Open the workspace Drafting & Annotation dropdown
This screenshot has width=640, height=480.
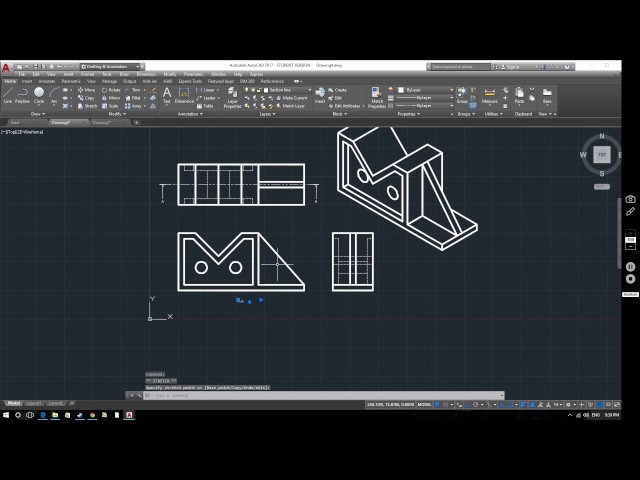pyautogui.click(x=109, y=67)
